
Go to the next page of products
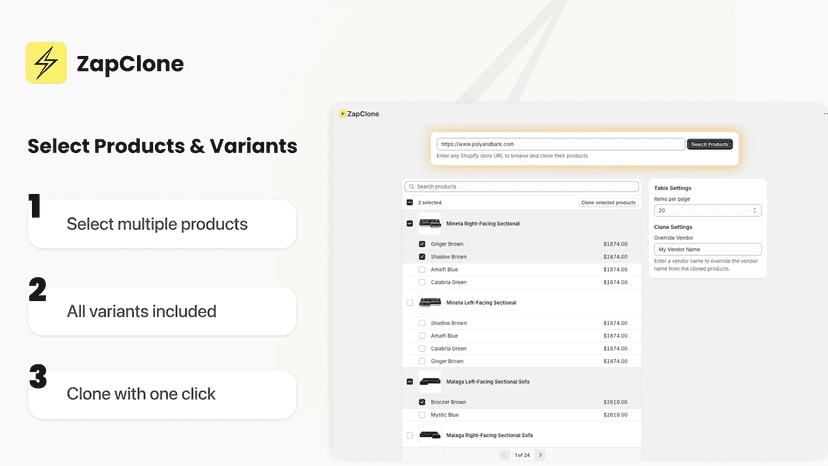click(540, 455)
